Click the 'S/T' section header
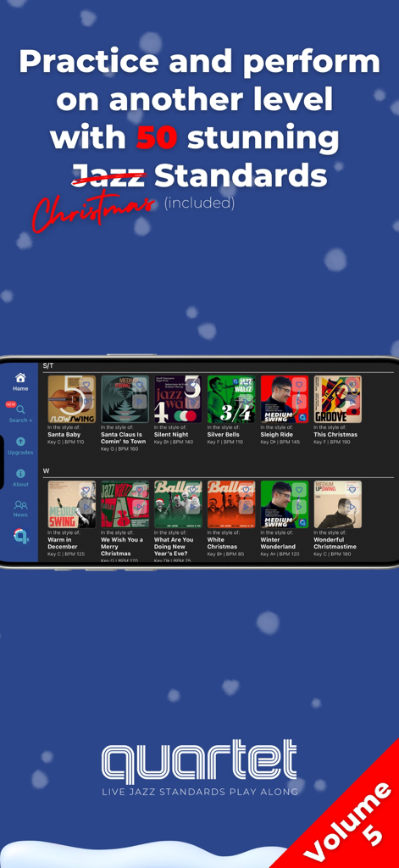 pyautogui.click(x=47, y=366)
